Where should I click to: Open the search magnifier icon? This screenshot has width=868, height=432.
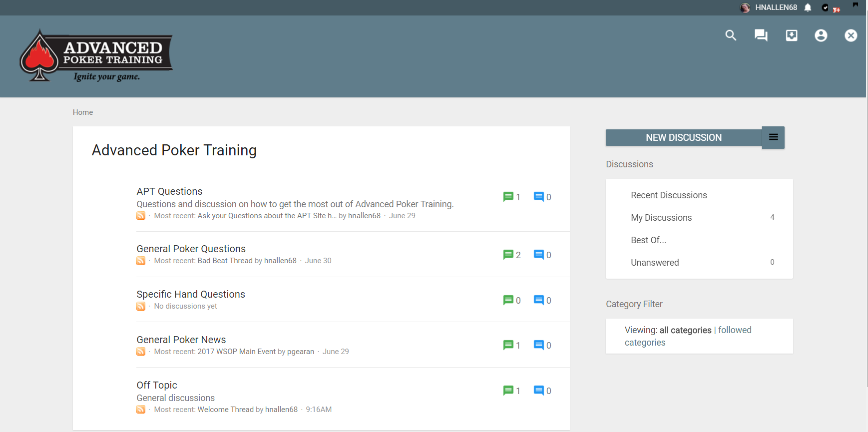click(731, 35)
